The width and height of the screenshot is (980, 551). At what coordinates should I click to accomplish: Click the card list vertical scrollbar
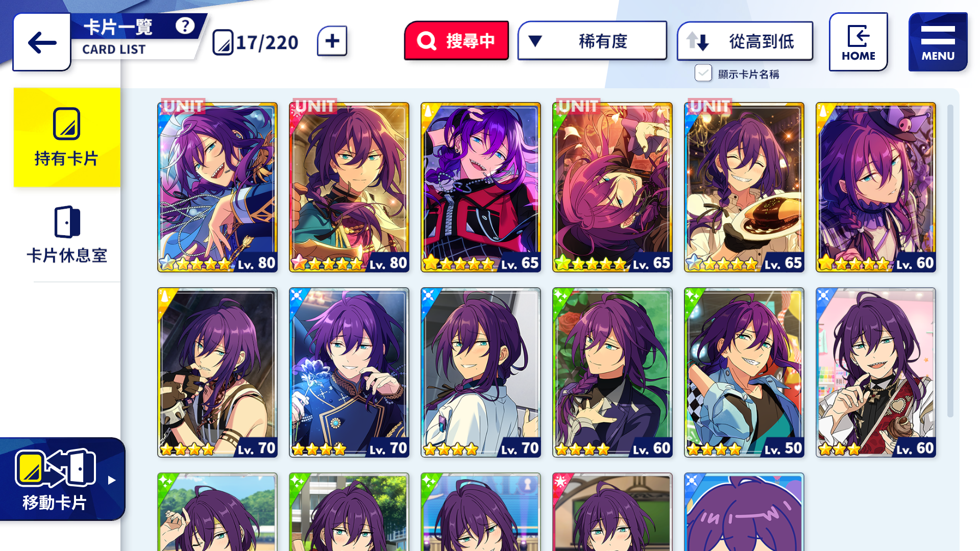pyautogui.click(x=950, y=260)
